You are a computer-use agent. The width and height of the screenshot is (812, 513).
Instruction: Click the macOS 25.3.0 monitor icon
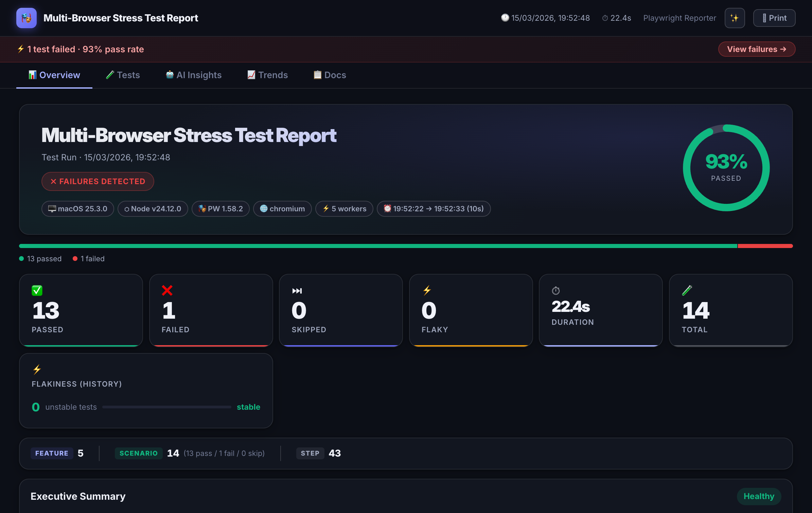[52, 209]
